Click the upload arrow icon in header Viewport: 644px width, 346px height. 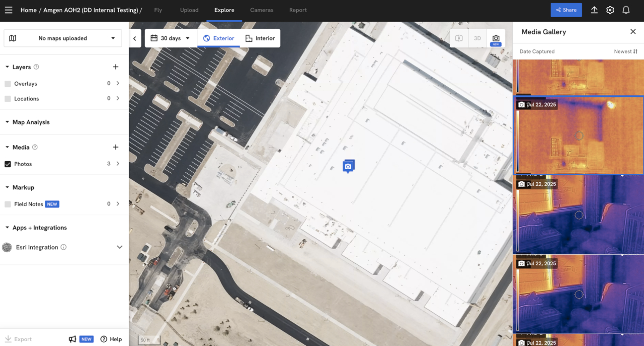click(594, 10)
